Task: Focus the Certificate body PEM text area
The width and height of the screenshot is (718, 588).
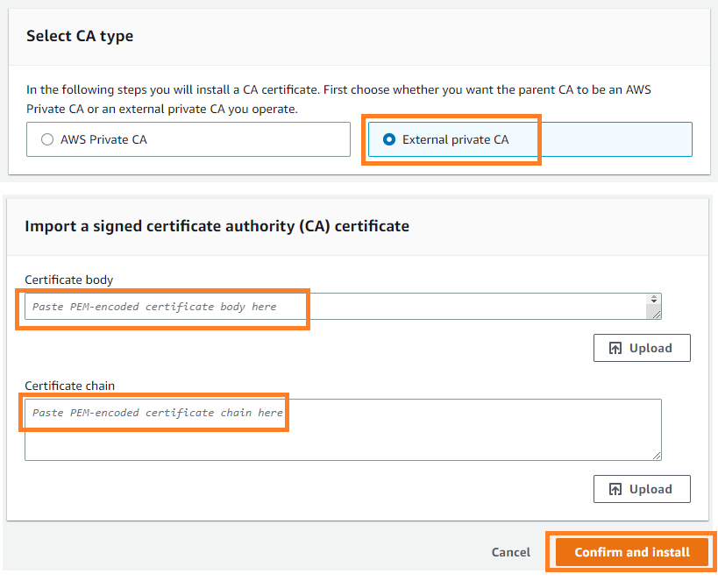Action: click(336, 307)
